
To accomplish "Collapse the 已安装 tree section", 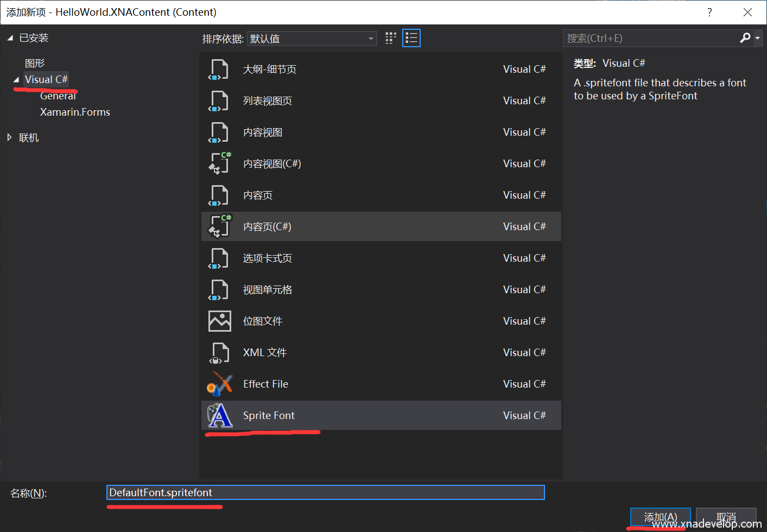I will tap(10, 38).
